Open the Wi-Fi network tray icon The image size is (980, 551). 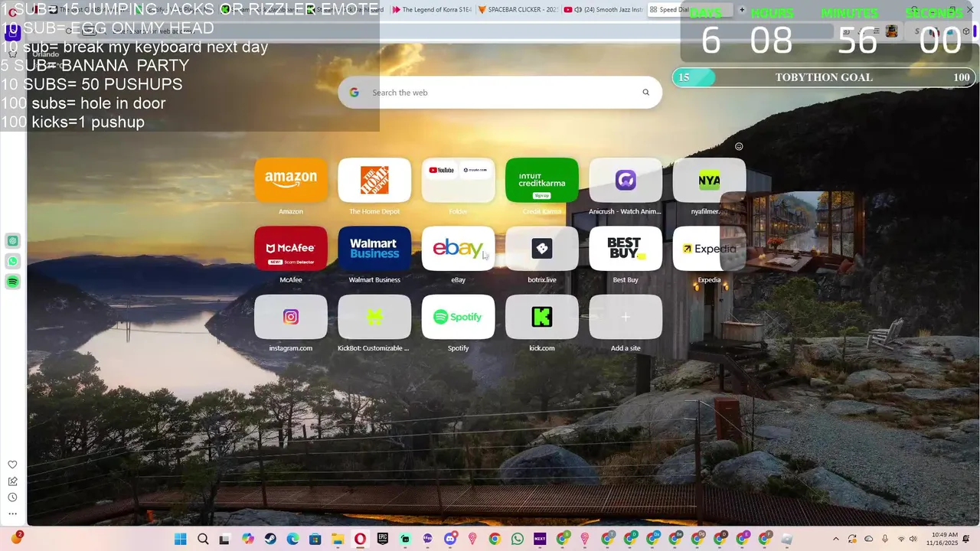[x=901, y=540]
